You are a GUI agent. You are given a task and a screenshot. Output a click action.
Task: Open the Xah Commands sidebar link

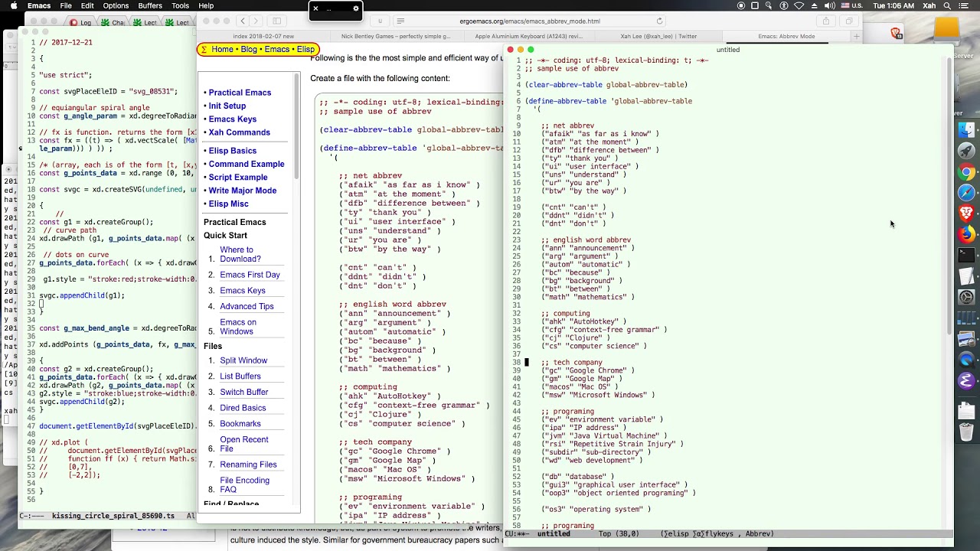pyautogui.click(x=239, y=132)
